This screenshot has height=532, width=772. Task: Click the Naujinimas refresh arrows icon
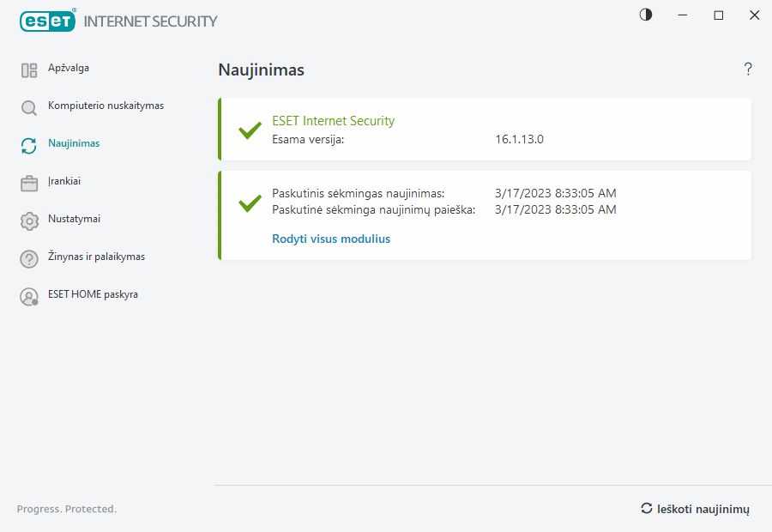pyautogui.click(x=29, y=145)
